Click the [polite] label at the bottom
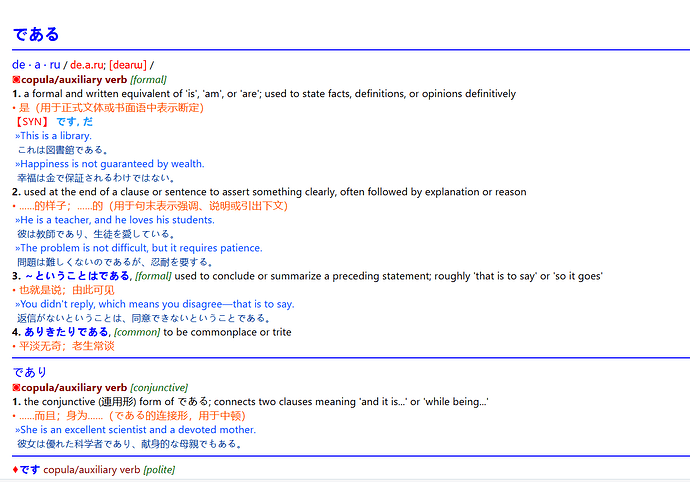This screenshot has height=482, width=690. (159, 470)
